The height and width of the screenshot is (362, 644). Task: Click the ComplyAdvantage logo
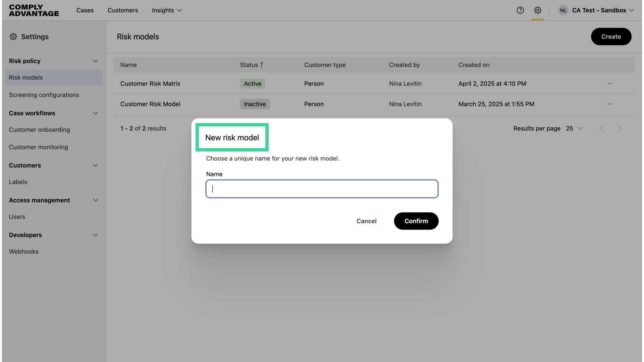pos(34,10)
